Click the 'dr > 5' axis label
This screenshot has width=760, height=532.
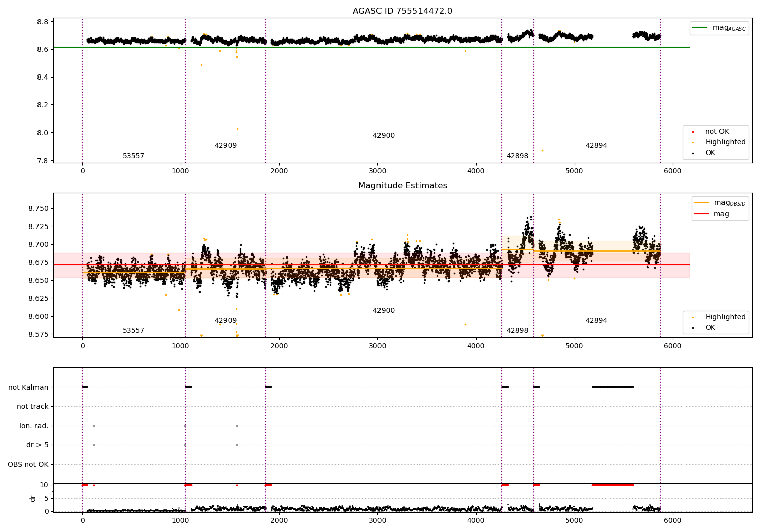pos(37,445)
